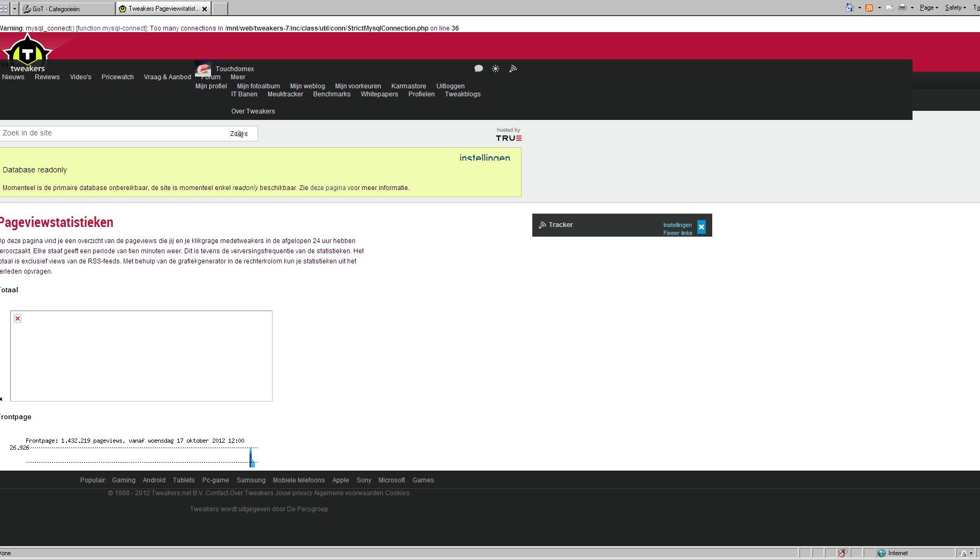
Task: Open the Reviews section
Action: pyautogui.click(x=47, y=77)
